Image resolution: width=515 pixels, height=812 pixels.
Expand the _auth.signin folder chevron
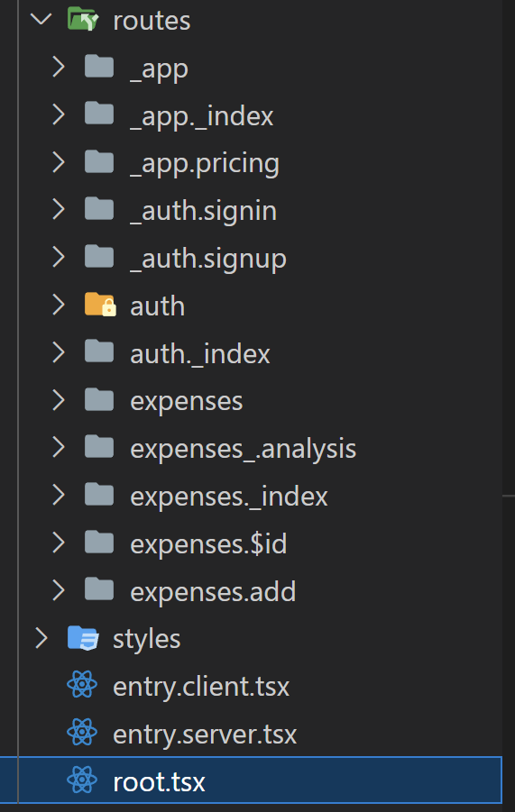coord(59,210)
